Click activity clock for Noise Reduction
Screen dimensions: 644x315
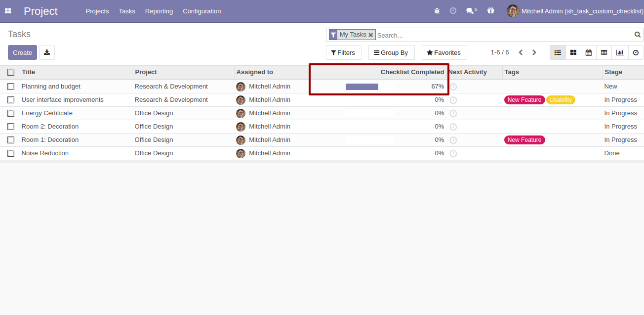pos(453,153)
